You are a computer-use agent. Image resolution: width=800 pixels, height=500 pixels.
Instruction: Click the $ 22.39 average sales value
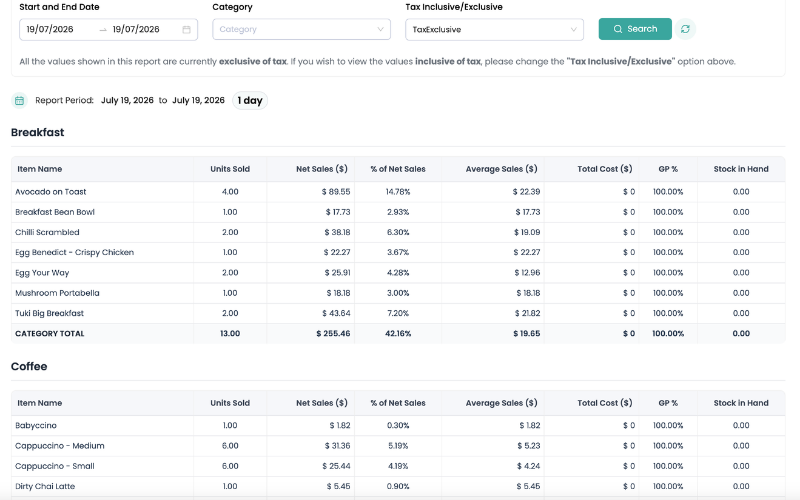(x=526, y=192)
